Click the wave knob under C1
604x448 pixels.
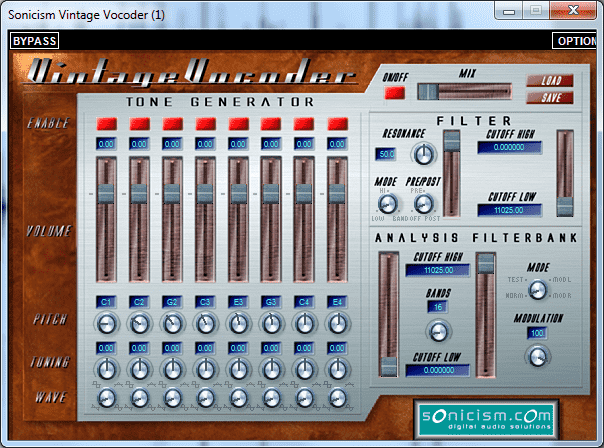[106, 398]
